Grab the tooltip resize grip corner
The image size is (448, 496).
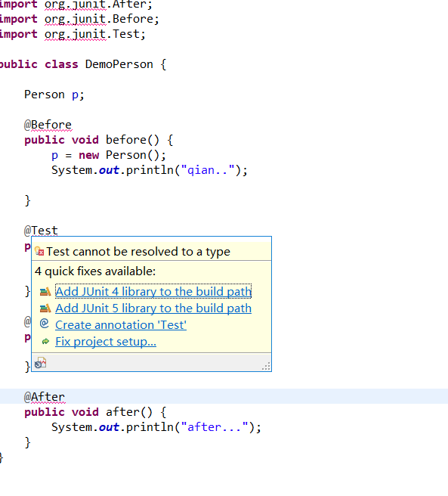266,366
